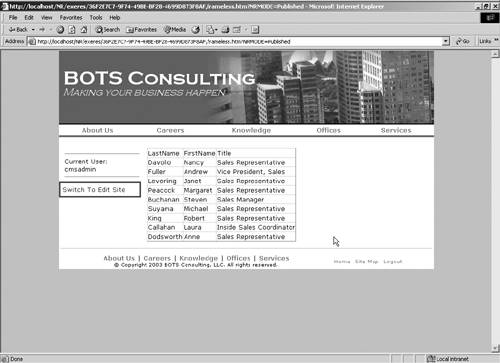
Task: Click the Logout footer link
Action: [393, 262]
